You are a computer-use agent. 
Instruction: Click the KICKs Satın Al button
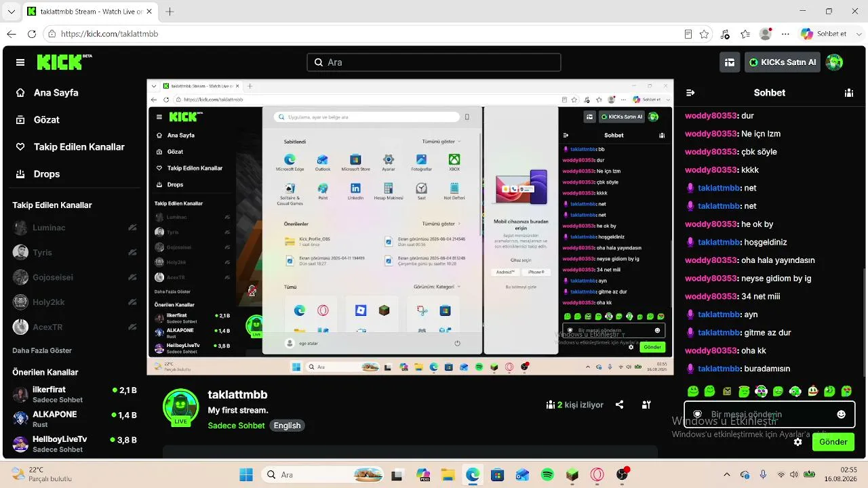tap(783, 62)
